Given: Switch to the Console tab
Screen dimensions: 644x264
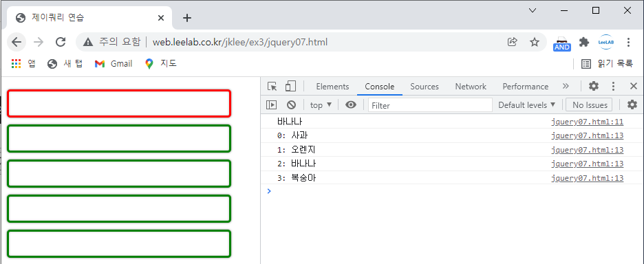Looking at the screenshot, I should pos(380,86).
